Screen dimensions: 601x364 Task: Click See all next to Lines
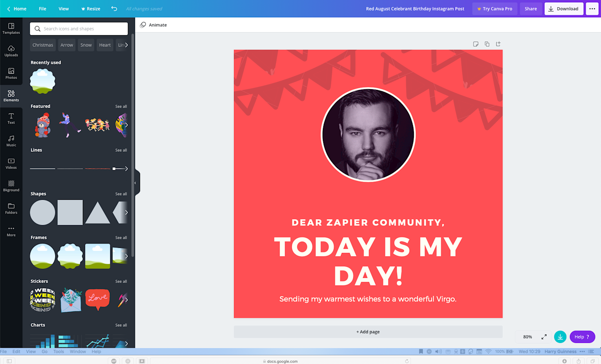coord(121,150)
